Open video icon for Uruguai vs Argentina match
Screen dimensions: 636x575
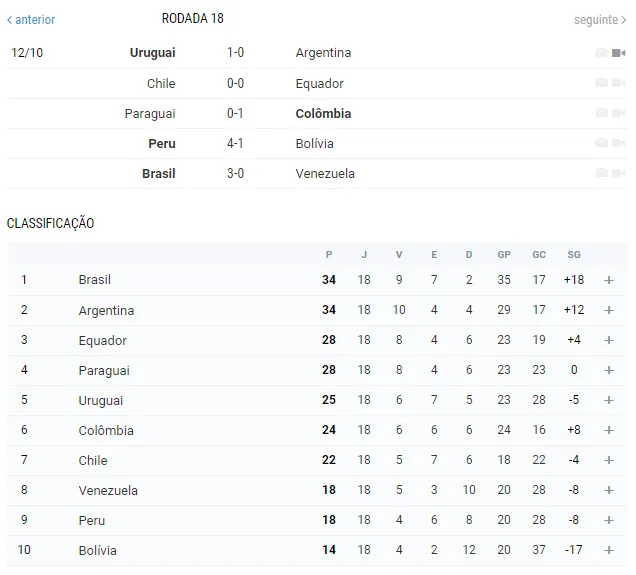[619, 53]
